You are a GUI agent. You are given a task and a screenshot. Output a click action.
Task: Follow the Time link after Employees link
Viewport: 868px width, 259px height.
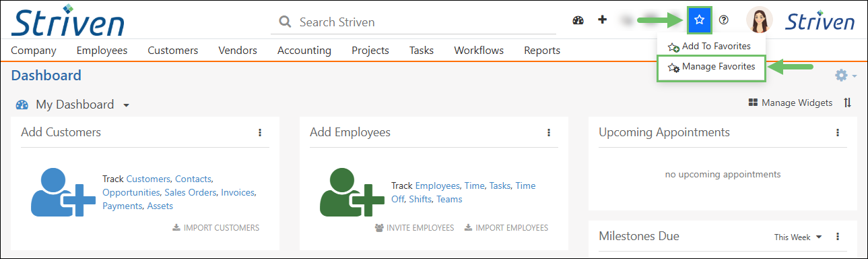tap(474, 185)
